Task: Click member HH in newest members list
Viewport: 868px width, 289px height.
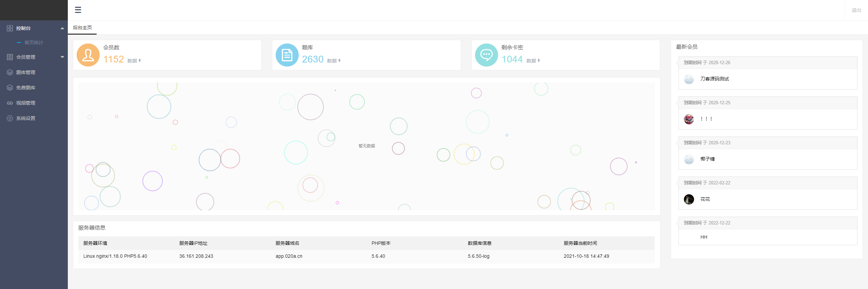Action: point(704,237)
